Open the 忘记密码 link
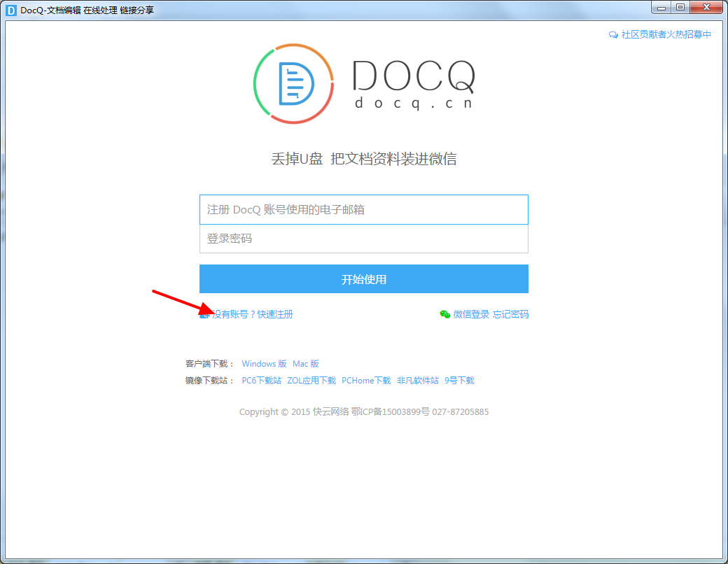The image size is (728, 564). tap(511, 314)
